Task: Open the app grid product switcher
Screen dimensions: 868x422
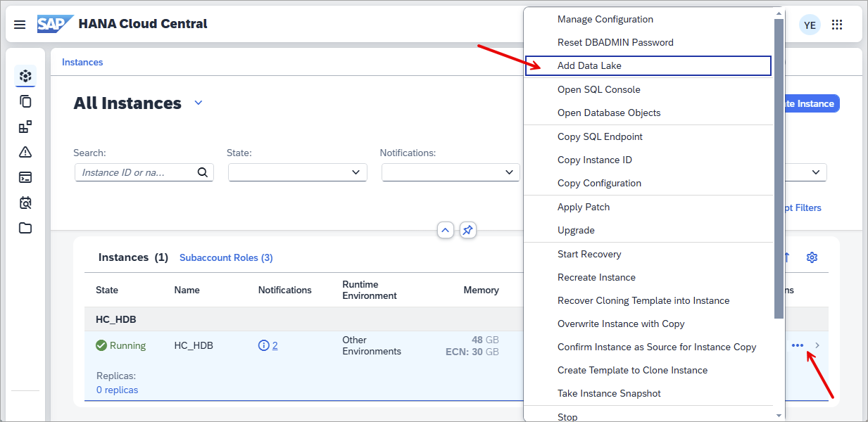Action: point(837,25)
